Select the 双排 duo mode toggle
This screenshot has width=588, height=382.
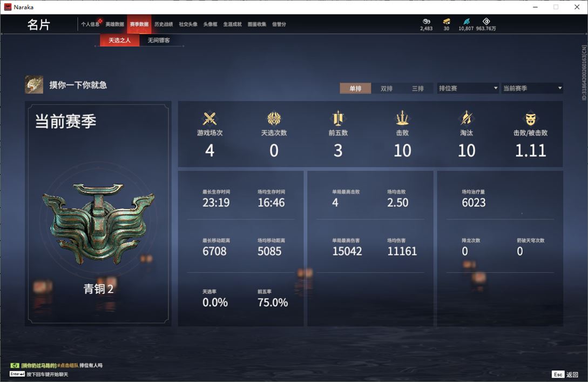coord(386,88)
